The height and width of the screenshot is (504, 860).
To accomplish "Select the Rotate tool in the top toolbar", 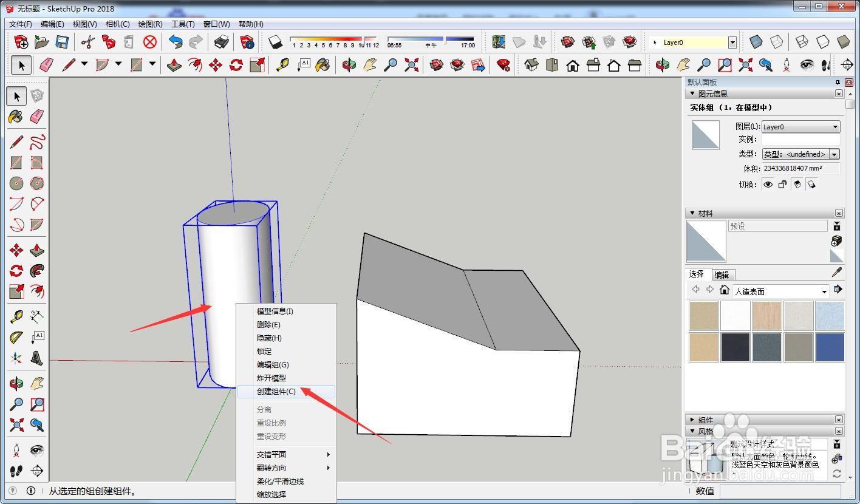I will coord(236,64).
